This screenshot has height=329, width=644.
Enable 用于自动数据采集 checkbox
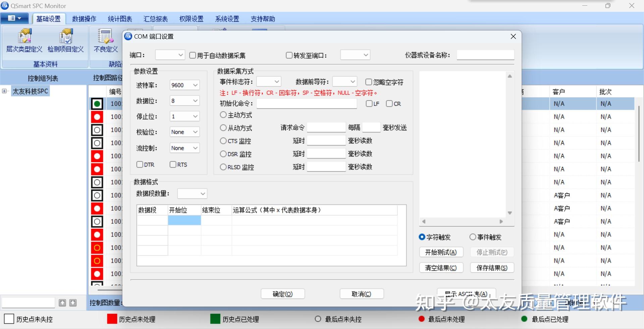tap(193, 55)
